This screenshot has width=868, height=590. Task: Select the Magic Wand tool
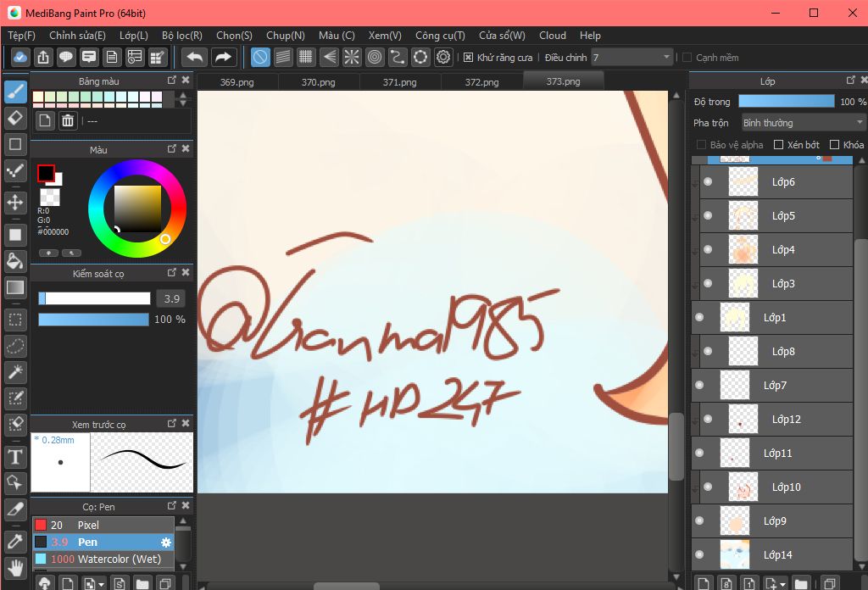(15, 372)
